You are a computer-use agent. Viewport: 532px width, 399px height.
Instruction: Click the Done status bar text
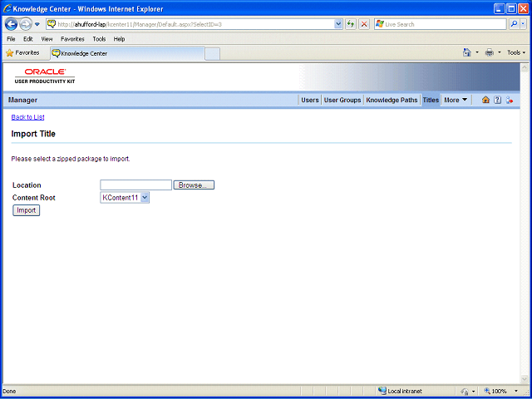click(9, 392)
